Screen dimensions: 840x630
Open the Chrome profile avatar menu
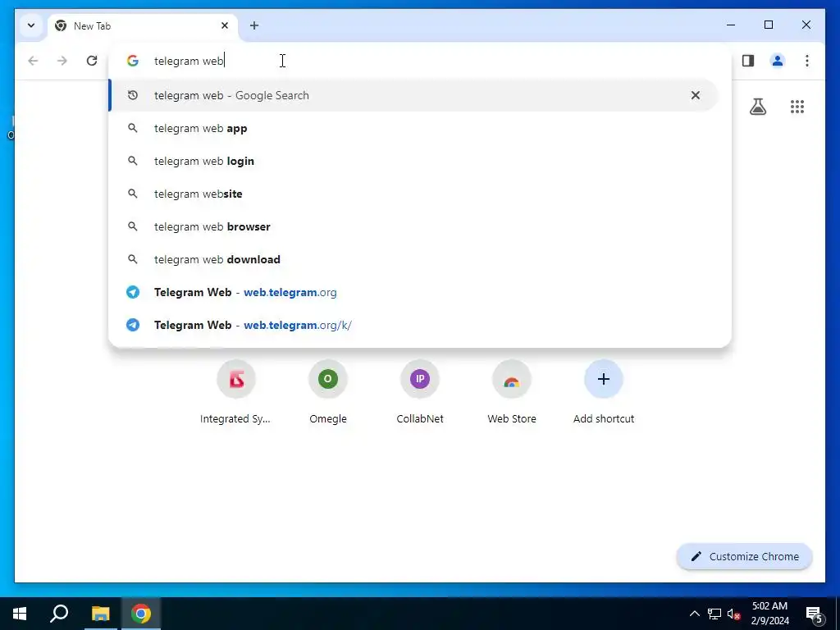pos(778,61)
